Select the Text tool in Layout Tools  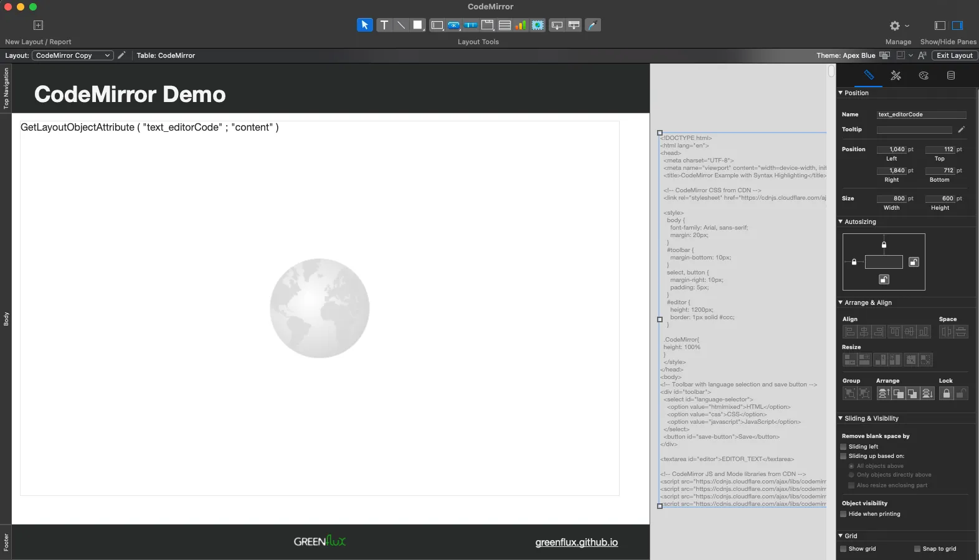click(384, 25)
